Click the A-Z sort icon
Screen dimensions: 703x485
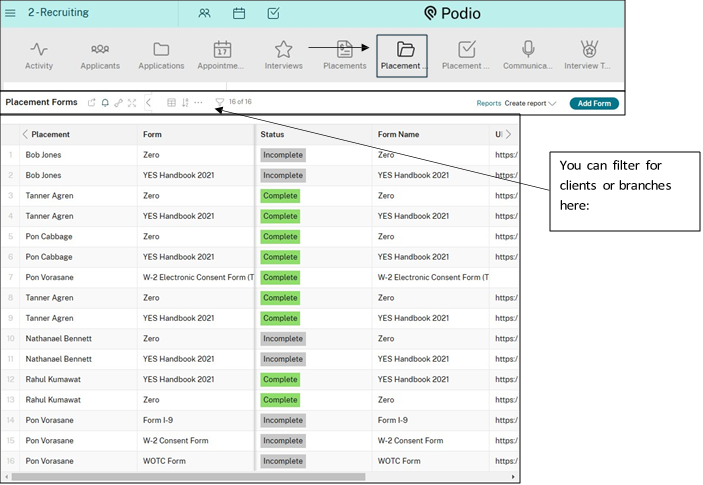(x=185, y=103)
